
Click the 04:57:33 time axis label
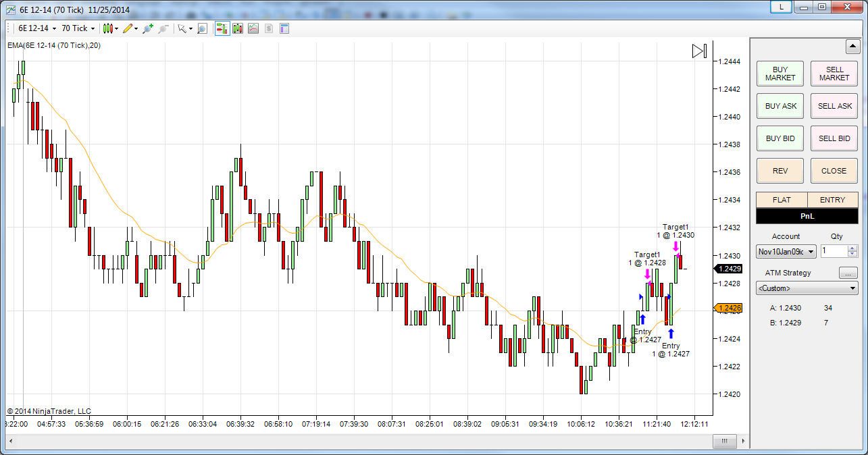(x=51, y=424)
